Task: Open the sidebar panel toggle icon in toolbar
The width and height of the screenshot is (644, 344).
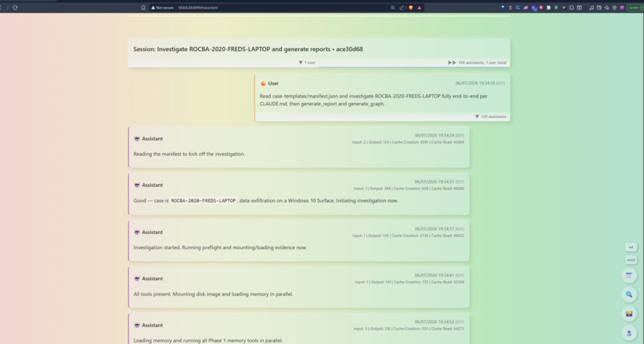Action: click(x=579, y=7)
